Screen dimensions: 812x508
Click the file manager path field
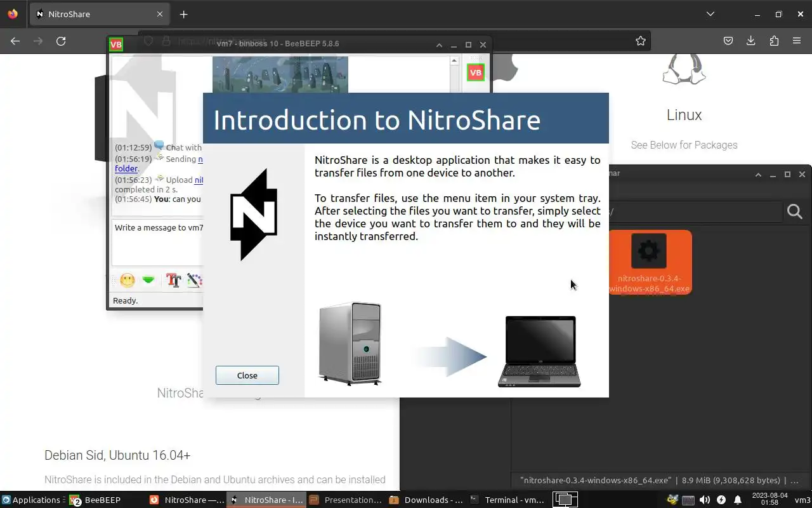click(x=695, y=211)
